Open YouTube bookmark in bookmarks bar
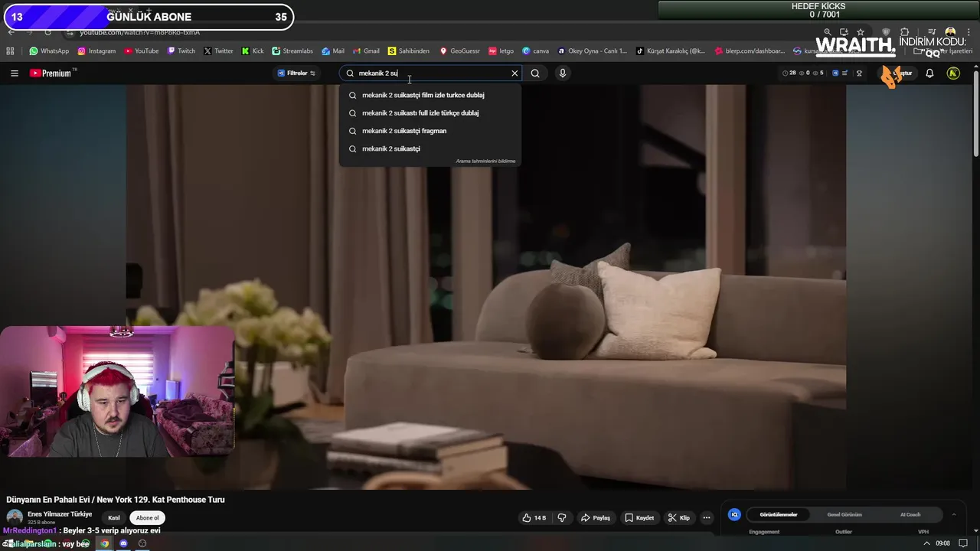This screenshot has height=551, width=980. click(x=142, y=51)
